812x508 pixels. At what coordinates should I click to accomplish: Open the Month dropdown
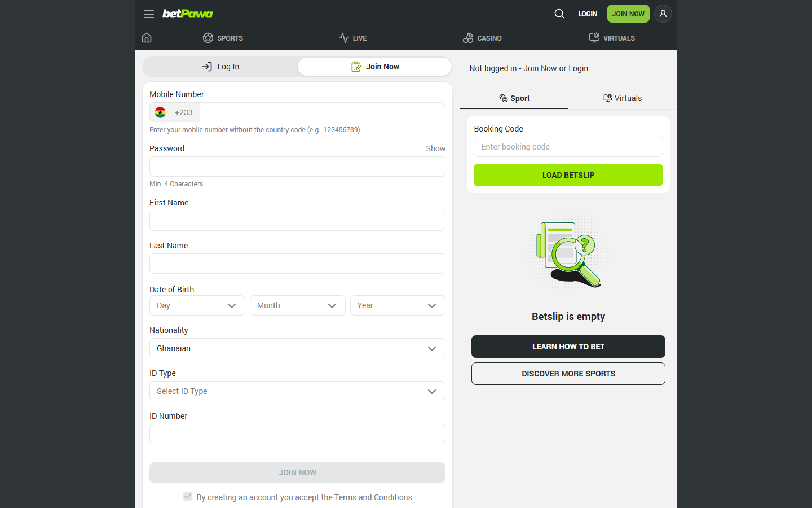coord(297,305)
